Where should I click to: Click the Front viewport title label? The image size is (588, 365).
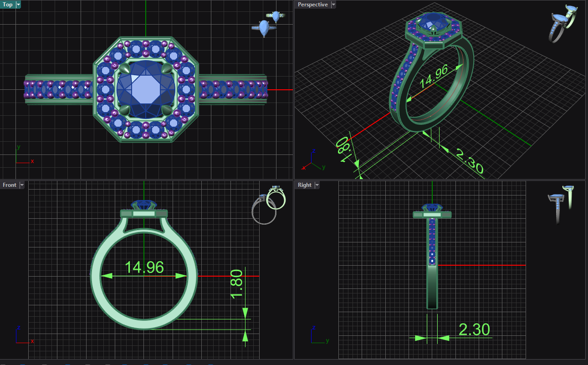pos(10,185)
